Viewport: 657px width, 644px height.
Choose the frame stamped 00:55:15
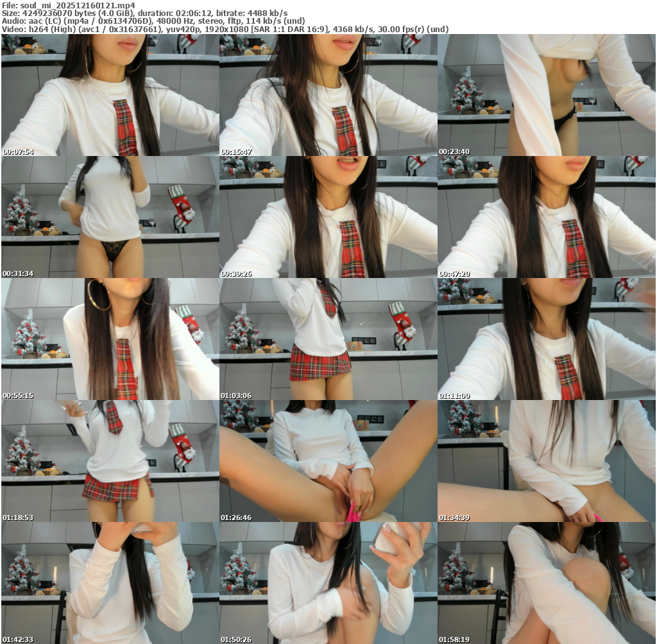[x=110, y=339]
